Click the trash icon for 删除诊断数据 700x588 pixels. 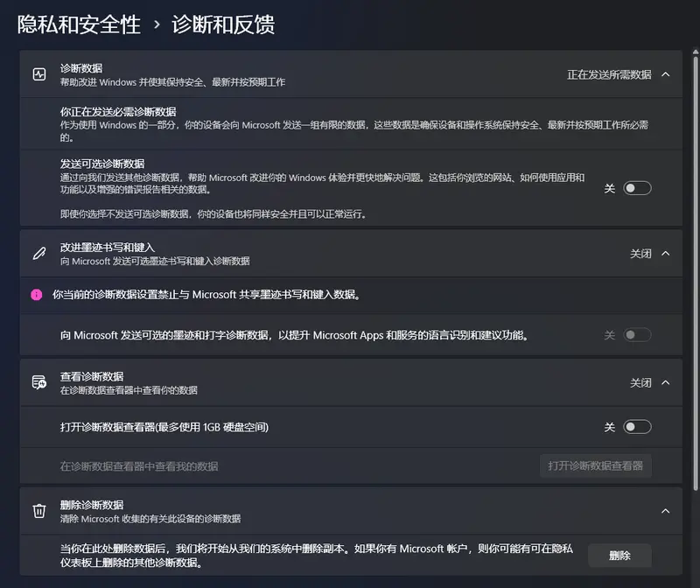click(38, 511)
